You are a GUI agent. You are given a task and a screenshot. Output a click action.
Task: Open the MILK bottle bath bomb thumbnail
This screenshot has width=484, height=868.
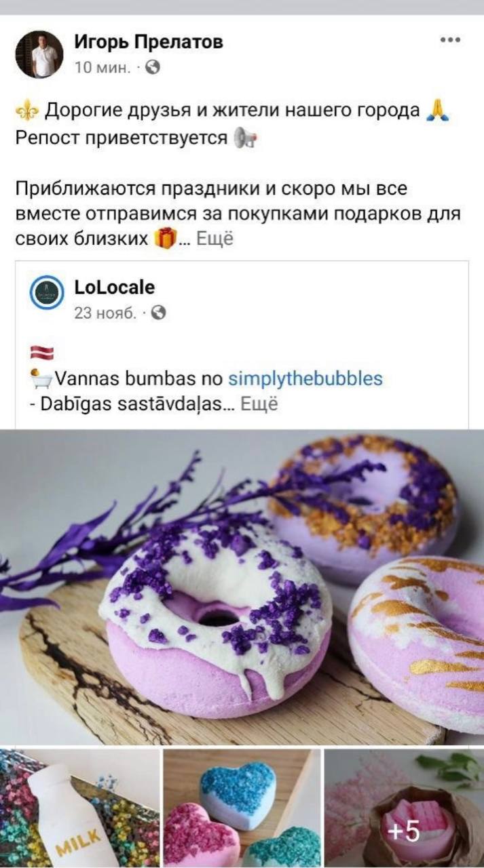tap(79, 808)
